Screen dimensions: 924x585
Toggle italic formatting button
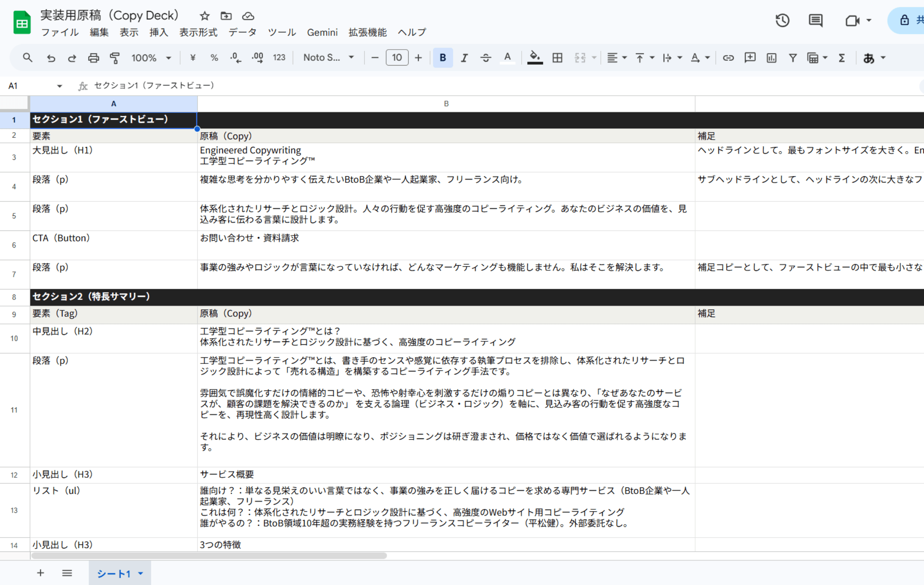tap(464, 58)
